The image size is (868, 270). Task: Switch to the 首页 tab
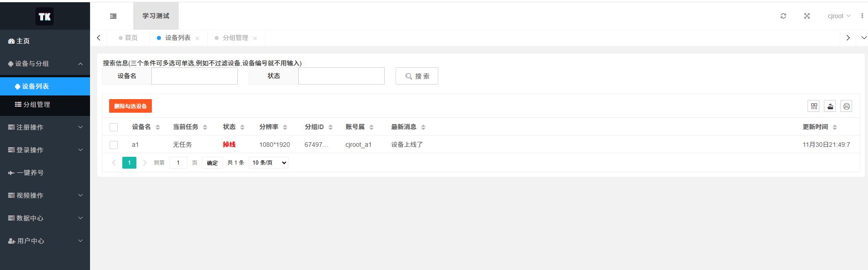[x=128, y=38]
